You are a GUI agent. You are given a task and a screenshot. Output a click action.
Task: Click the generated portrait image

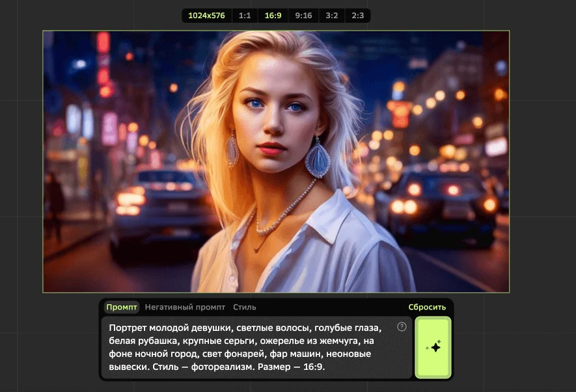coord(276,161)
